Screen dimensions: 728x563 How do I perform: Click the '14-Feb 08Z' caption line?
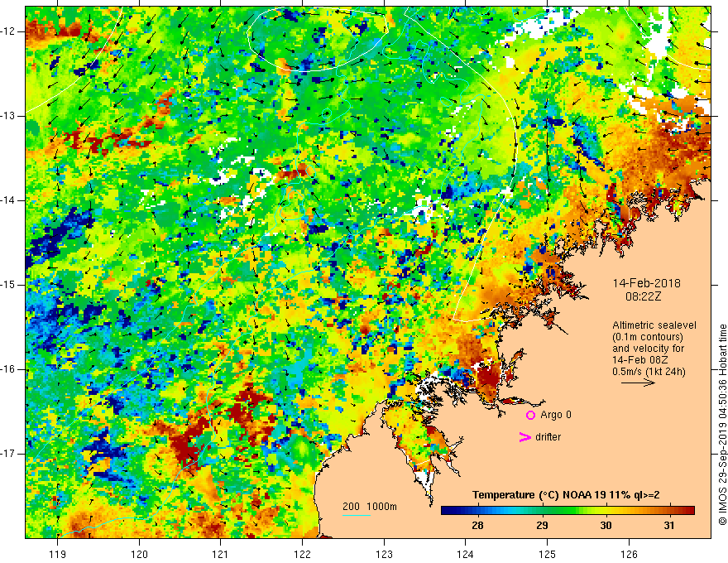tap(640, 360)
